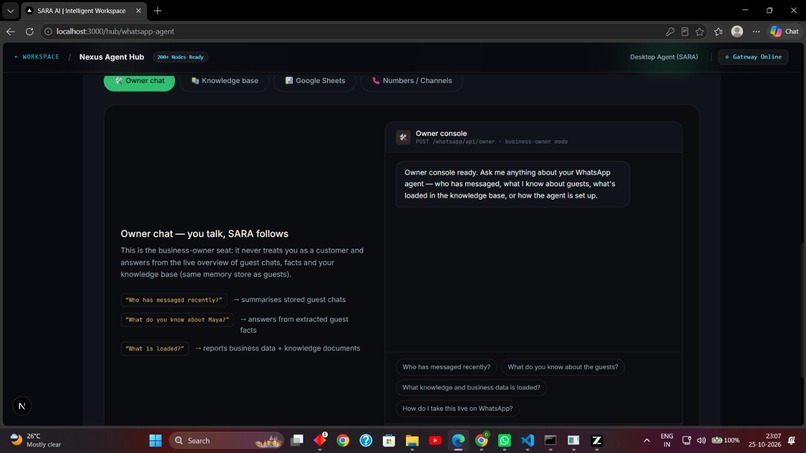Go back to WORKSPACE link

coord(36,57)
